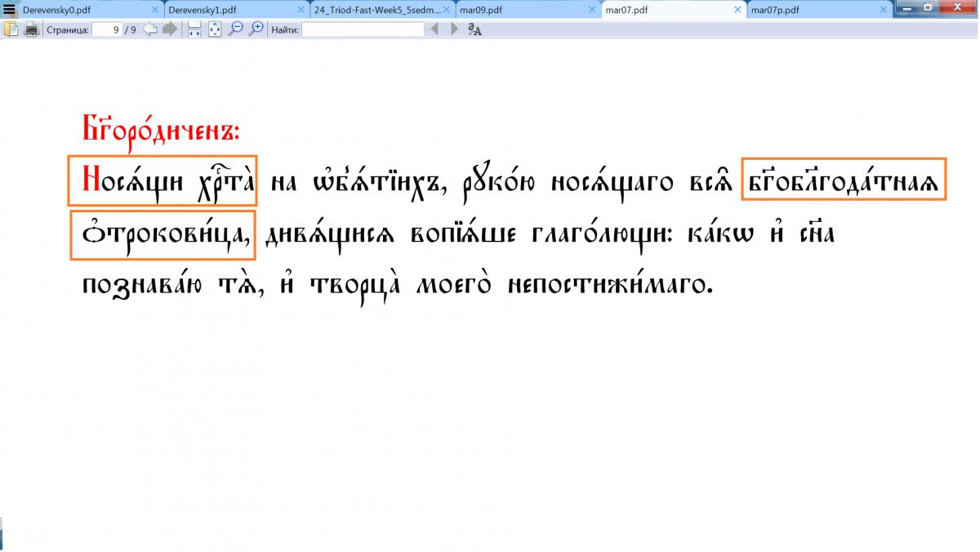This screenshot has height=552, width=980.
Task: Open the hamburger main menu
Action: pos(10,11)
